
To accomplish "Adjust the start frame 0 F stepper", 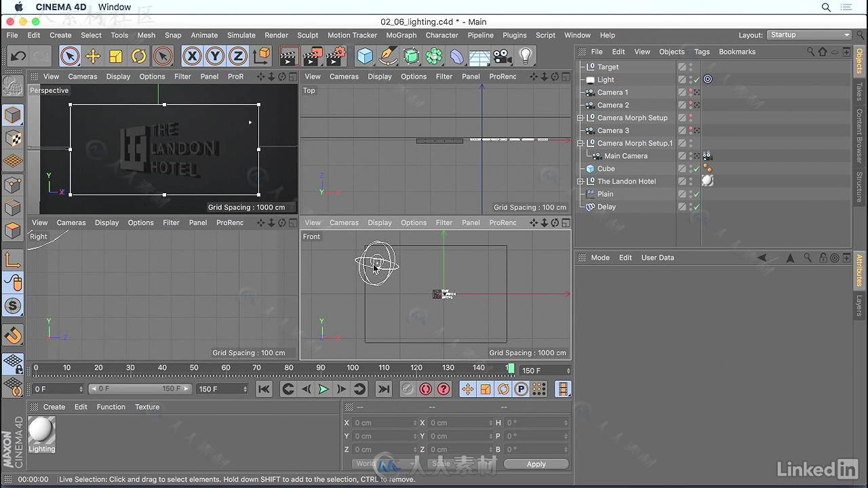I will coord(81,389).
